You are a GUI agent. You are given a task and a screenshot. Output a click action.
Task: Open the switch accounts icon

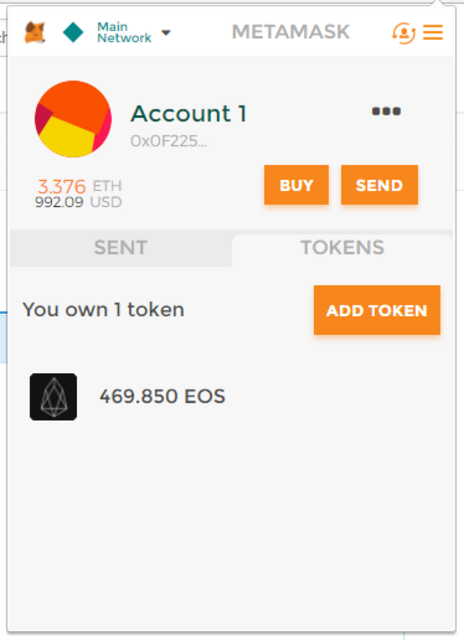[x=404, y=33]
